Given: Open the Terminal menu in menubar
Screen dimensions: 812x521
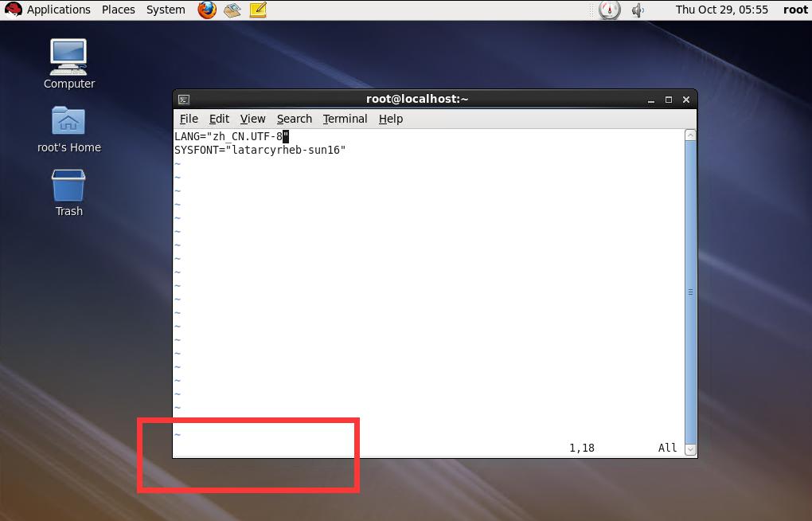Looking at the screenshot, I should click(345, 119).
